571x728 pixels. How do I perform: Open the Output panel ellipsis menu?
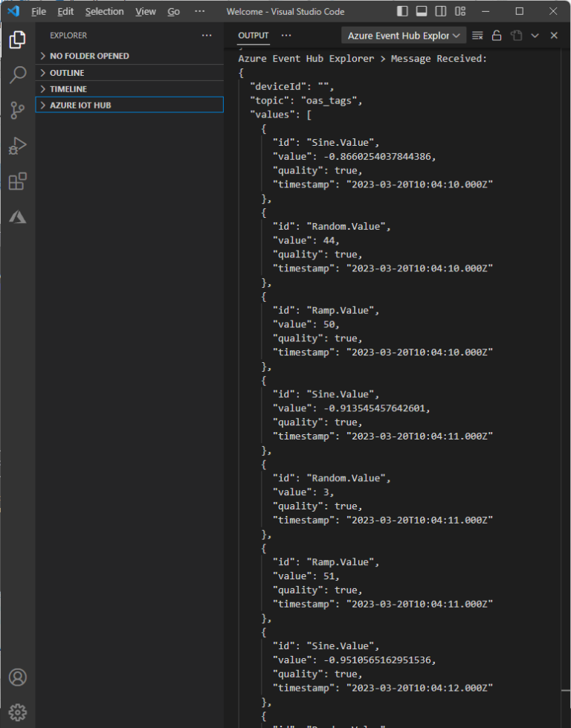286,35
